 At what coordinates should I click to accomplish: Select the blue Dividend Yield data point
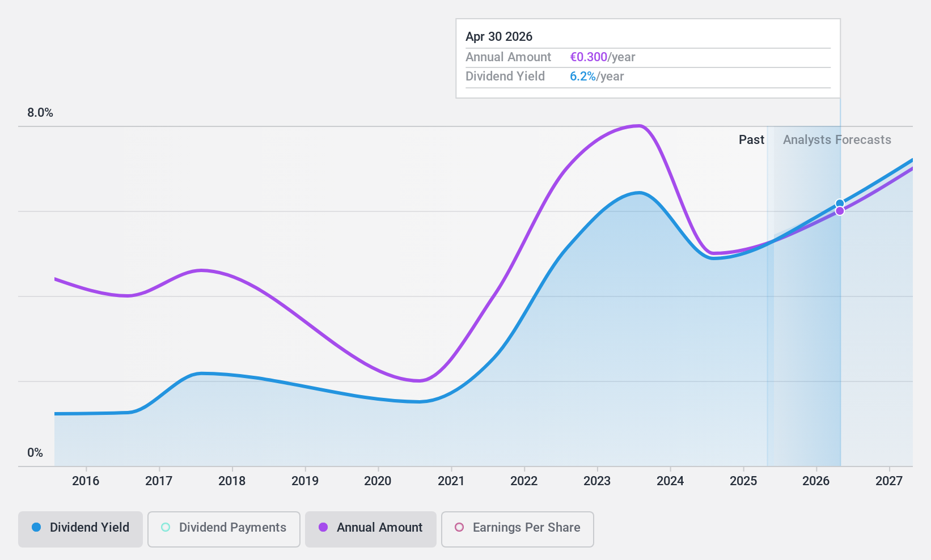840,203
